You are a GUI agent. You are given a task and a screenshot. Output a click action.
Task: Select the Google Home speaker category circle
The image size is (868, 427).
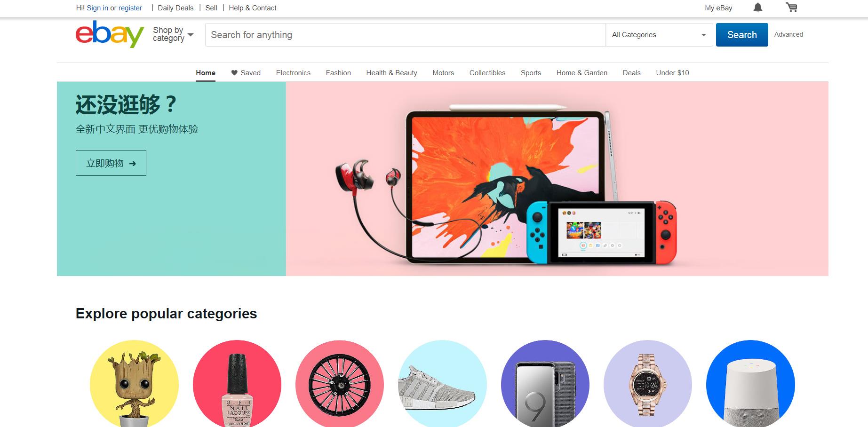(750, 383)
